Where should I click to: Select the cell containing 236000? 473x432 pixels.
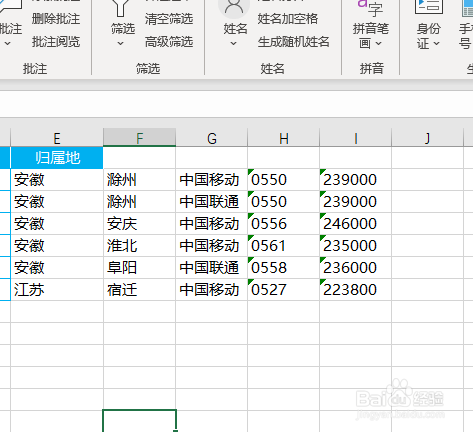point(356,268)
